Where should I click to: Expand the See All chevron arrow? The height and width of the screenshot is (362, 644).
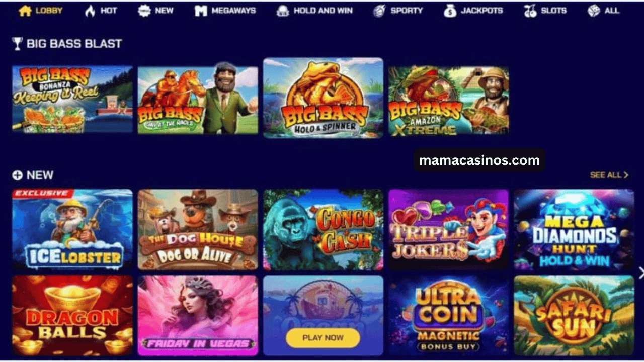(626, 175)
